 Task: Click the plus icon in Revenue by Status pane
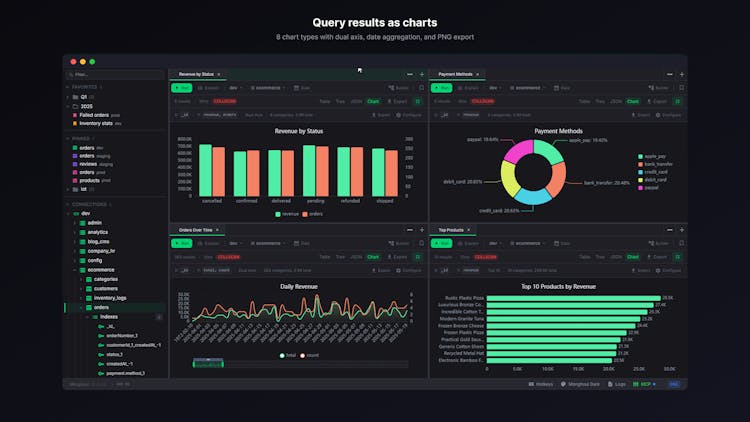coord(421,74)
